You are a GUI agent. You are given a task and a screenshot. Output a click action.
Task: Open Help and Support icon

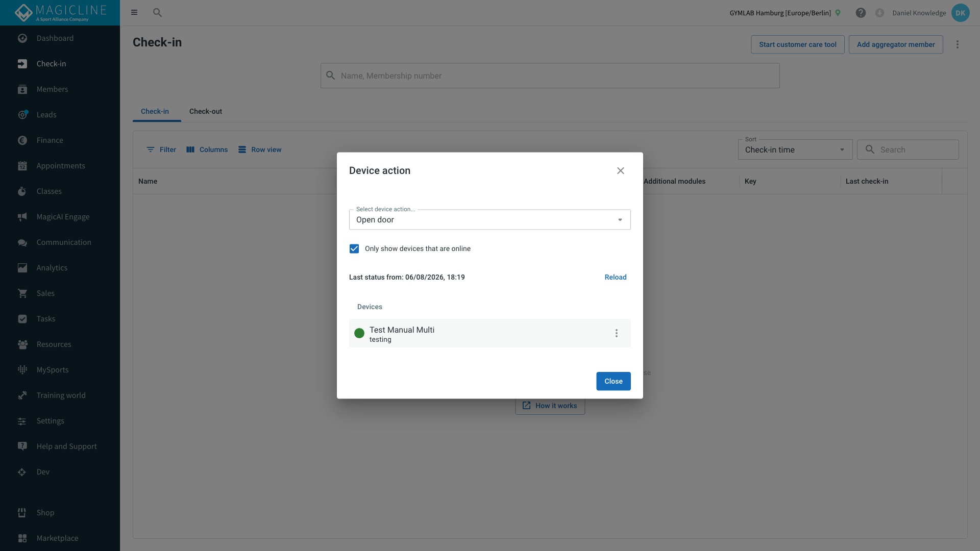(22, 446)
